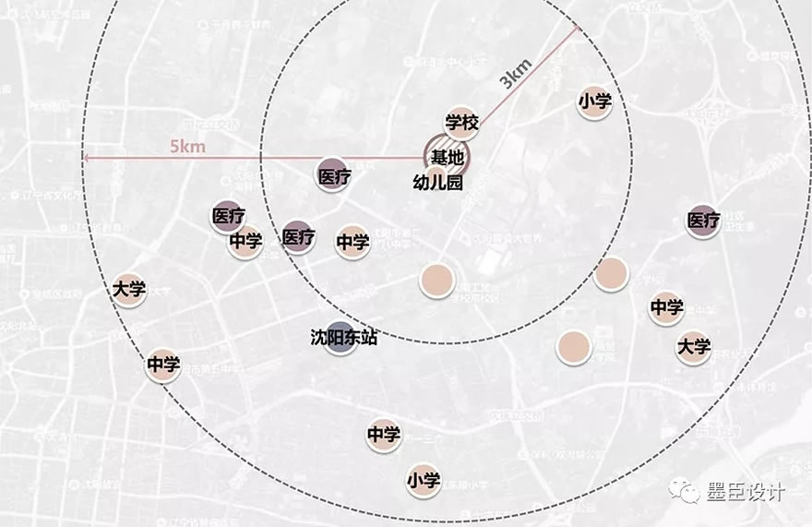
Task: Select the 学校 marker above 基地
Action: (461, 123)
